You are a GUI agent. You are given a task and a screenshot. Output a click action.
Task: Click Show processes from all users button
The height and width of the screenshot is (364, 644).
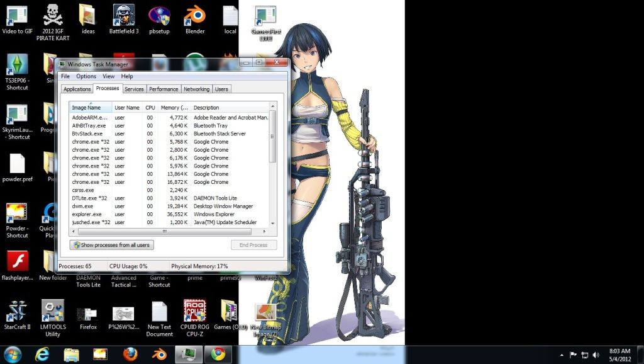click(x=112, y=245)
